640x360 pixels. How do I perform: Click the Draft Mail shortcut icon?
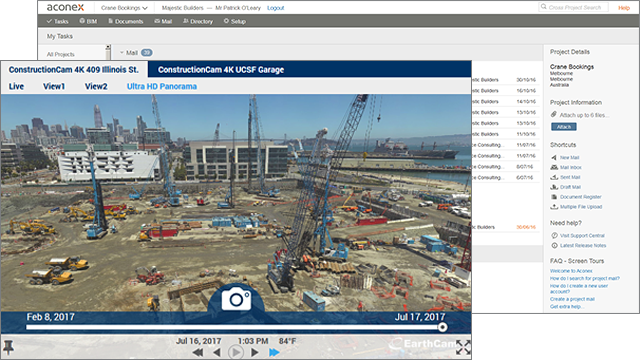point(554,187)
